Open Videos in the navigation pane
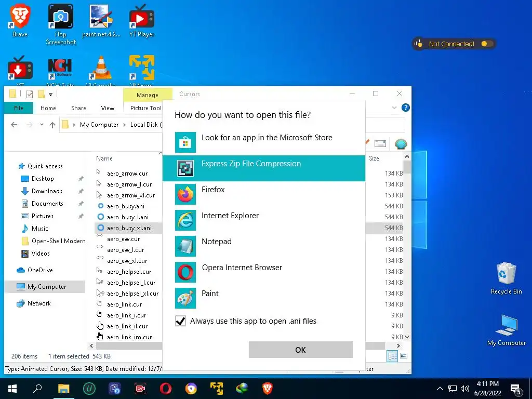This screenshot has height=399, width=532. pyautogui.click(x=41, y=254)
